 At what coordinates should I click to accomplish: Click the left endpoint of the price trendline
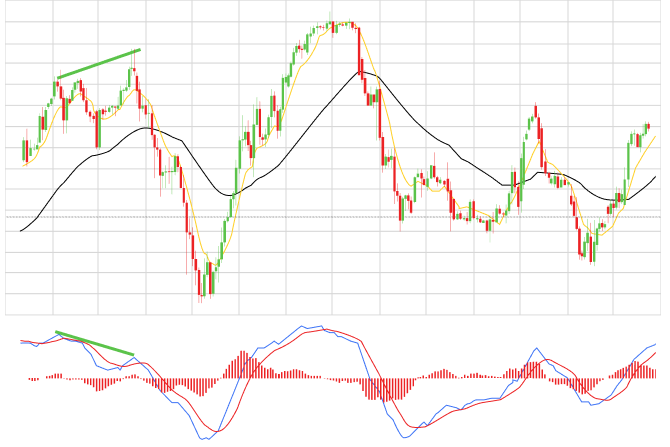point(58,78)
